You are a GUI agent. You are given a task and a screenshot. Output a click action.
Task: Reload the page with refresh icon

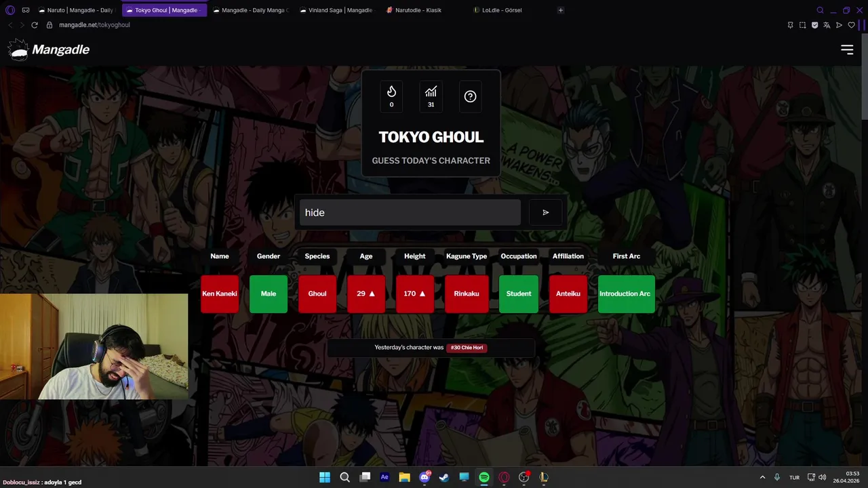pyautogui.click(x=35, y=25)
